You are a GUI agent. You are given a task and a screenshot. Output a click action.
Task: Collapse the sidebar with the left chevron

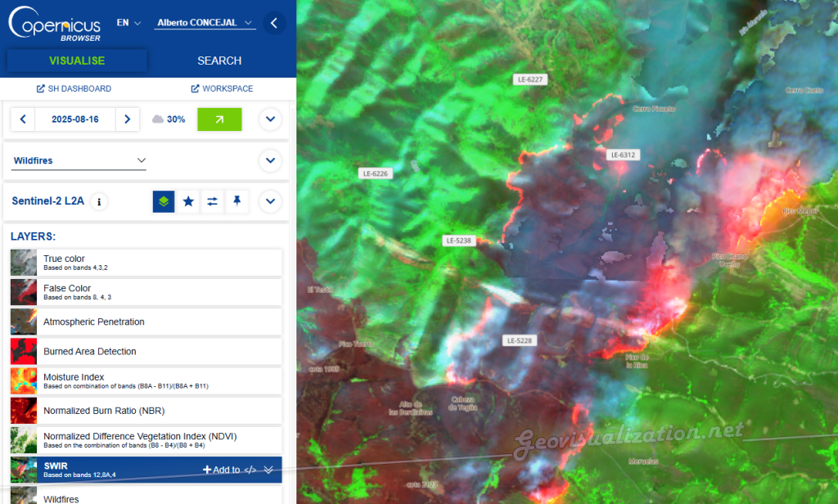tap(274, 24)
